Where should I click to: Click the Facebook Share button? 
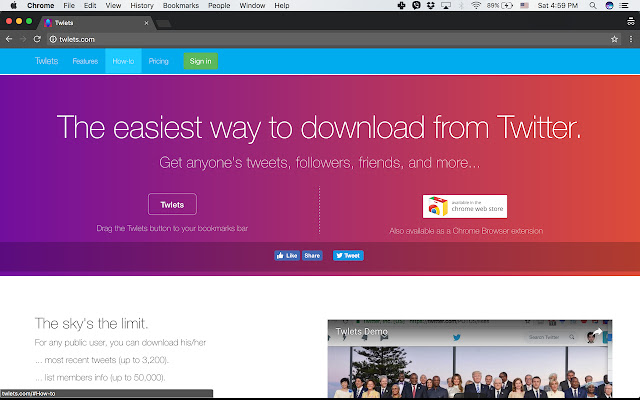(x=312, y=256)
